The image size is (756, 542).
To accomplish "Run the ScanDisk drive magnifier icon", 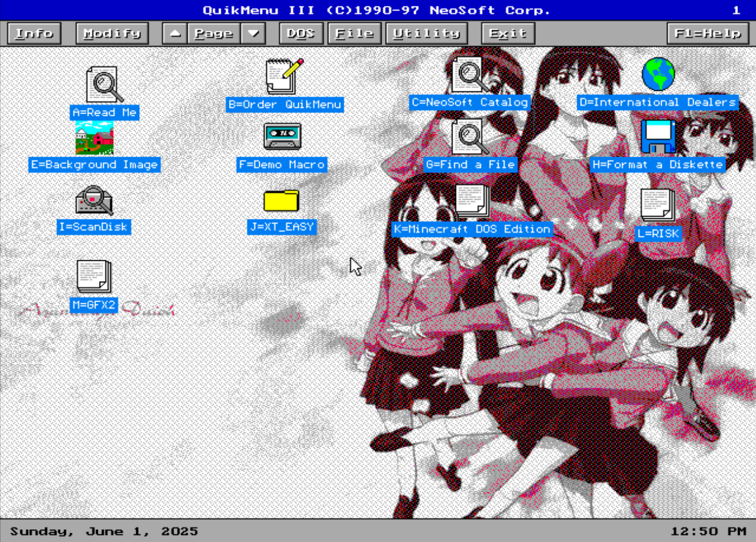I will coord(94,201).
